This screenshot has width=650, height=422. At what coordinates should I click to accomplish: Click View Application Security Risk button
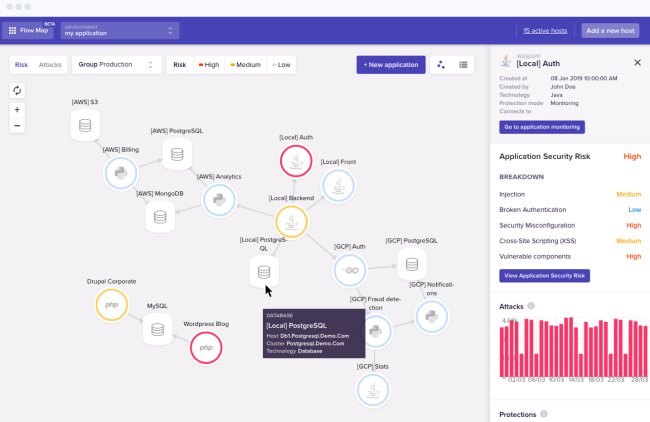coord(545,276)
